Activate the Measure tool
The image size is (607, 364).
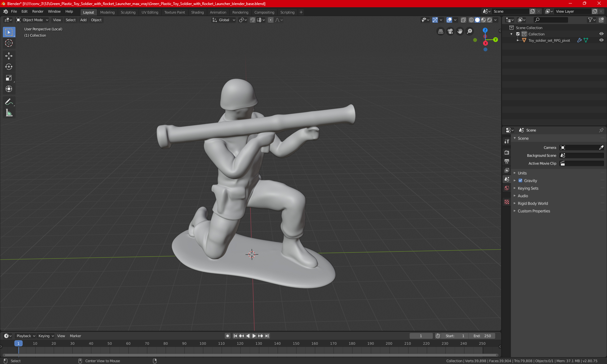[9, 113]
